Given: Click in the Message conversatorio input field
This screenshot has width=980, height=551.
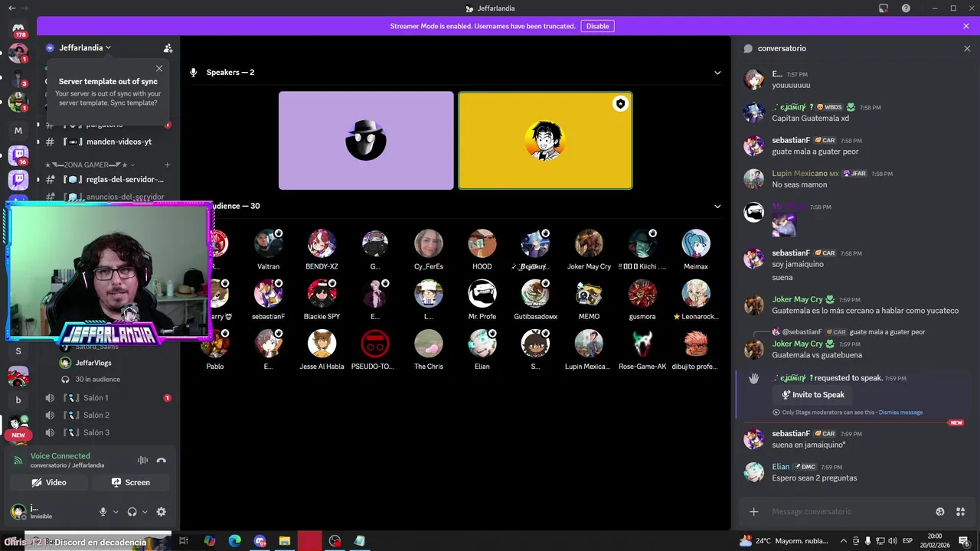Looking at the screenshot, I should click(846, 512).
